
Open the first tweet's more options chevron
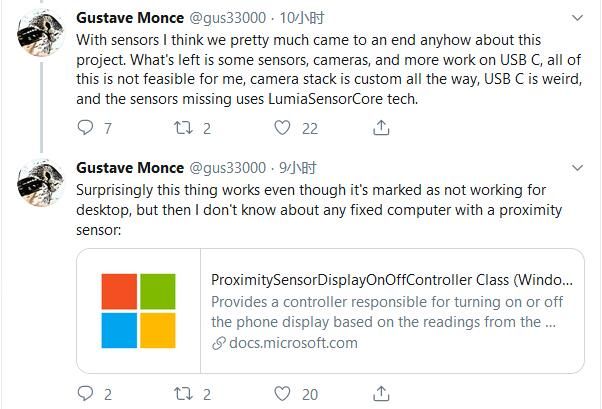(x=577, y=19)
